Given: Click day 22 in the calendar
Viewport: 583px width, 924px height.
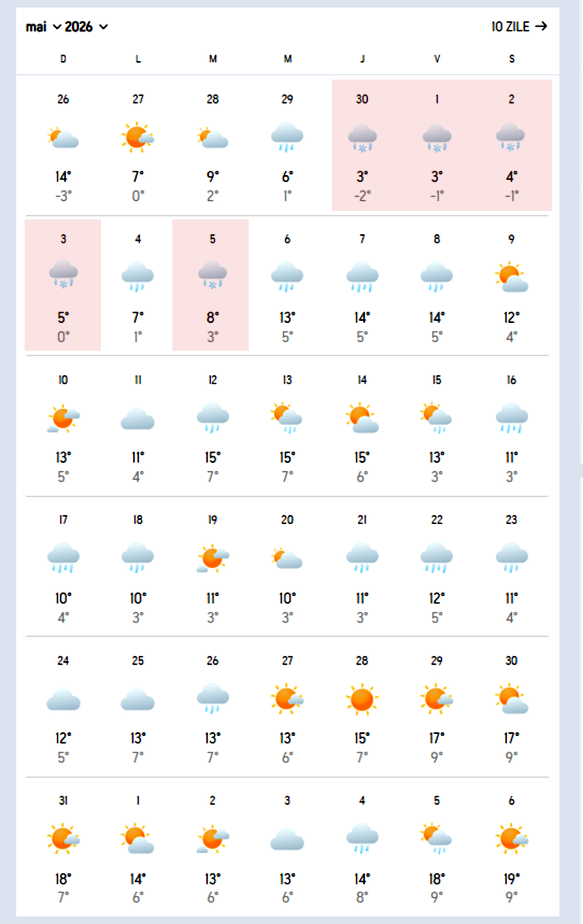Looking at the screenshot, I should (436, 520).
